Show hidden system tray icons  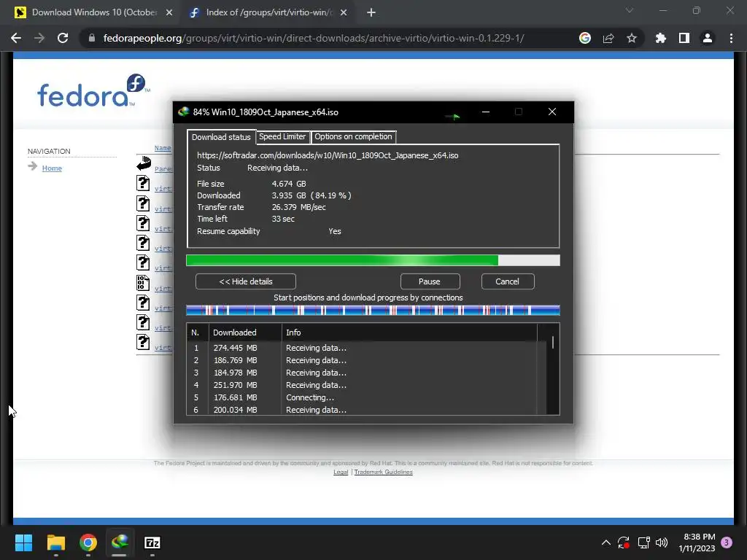(x=606, y=542)
